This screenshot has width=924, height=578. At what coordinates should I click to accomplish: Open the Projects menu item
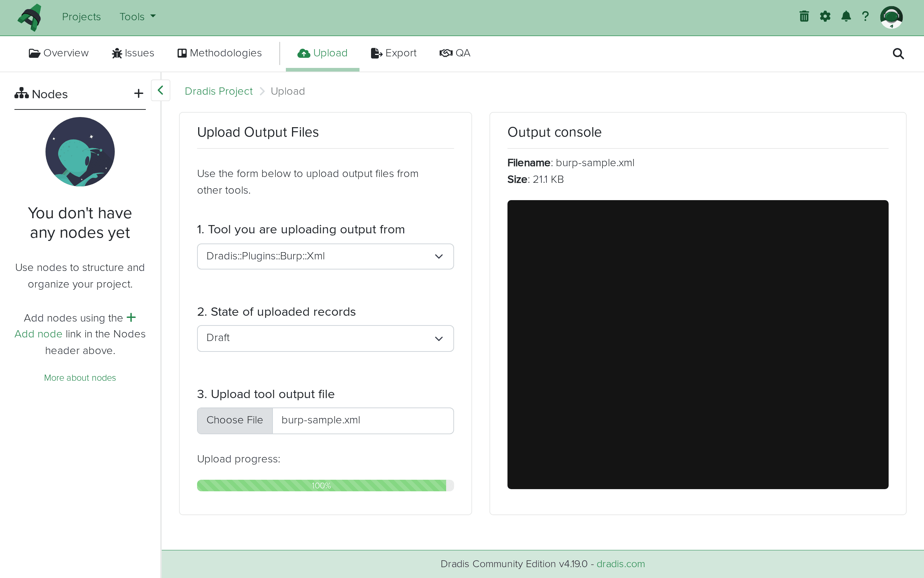(81, 17)
